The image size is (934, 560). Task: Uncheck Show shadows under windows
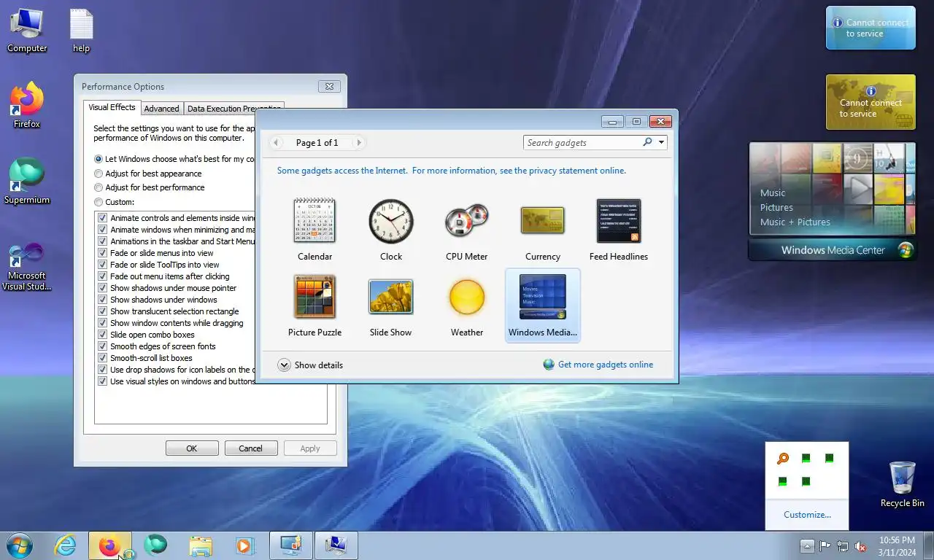coord(103,300)
